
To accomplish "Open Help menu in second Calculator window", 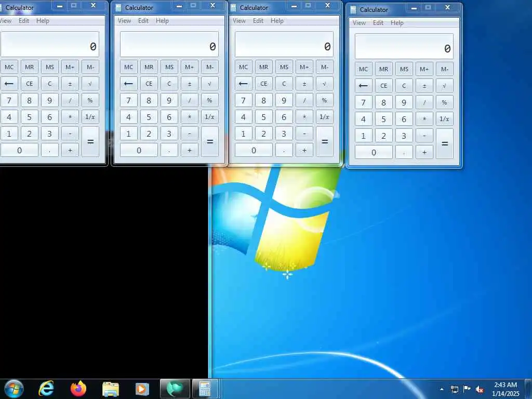I will 162,21.
